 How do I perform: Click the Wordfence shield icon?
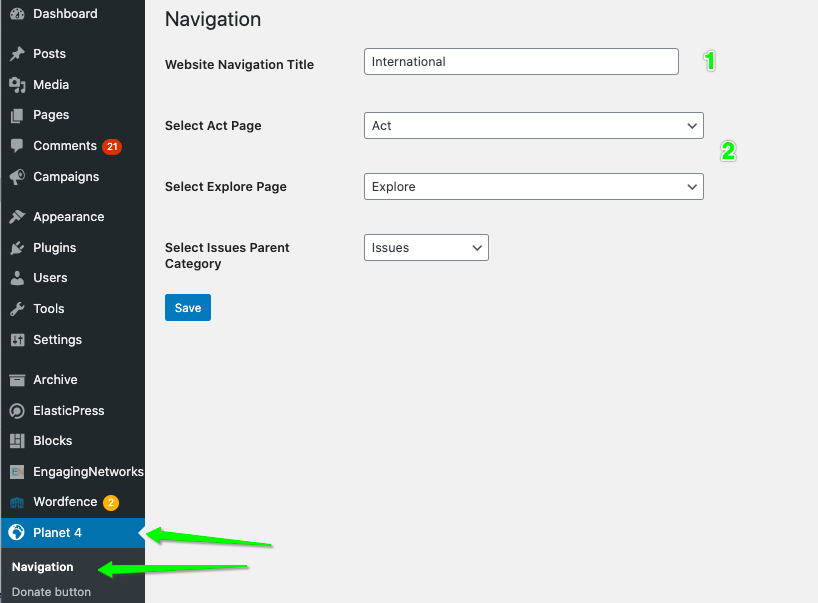(17, 502)
